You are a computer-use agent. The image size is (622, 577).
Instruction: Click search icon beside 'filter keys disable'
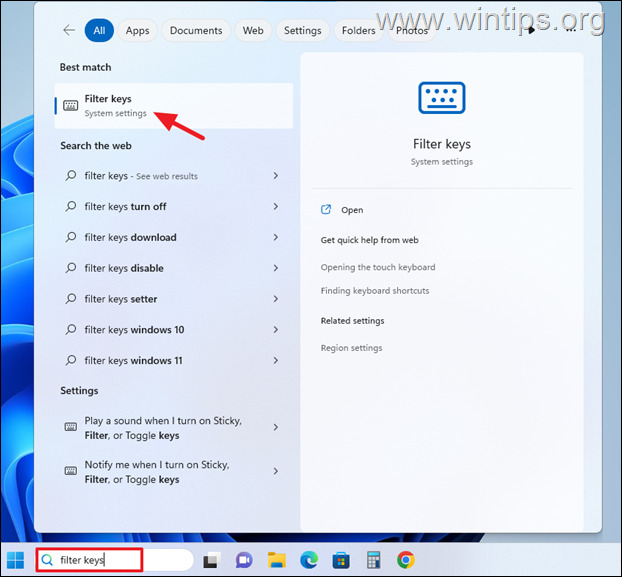(x=71, y=268)
